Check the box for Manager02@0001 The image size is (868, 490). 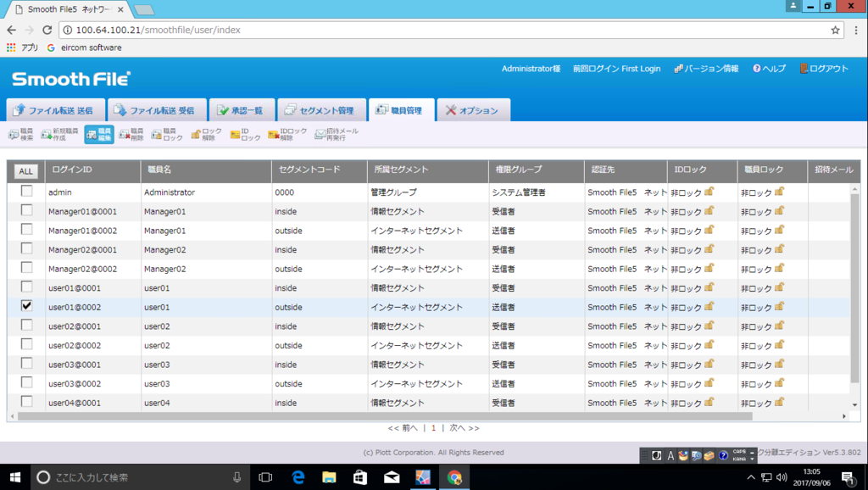click(26, 248)
